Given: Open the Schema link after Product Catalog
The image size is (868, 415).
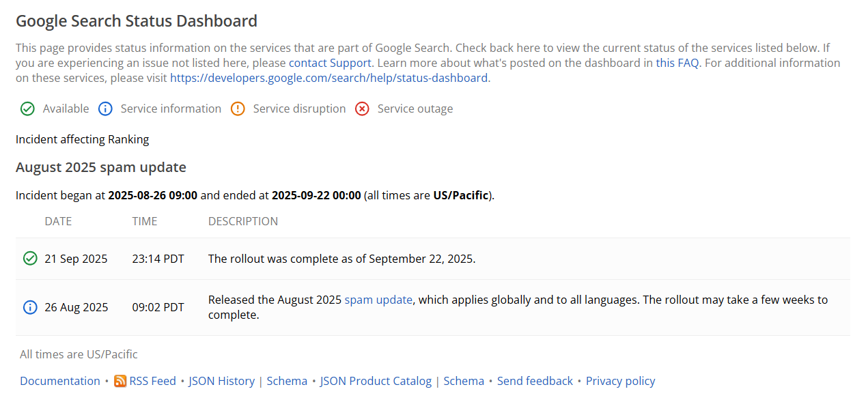Looking at the screenshot, I should pos(464,381).
